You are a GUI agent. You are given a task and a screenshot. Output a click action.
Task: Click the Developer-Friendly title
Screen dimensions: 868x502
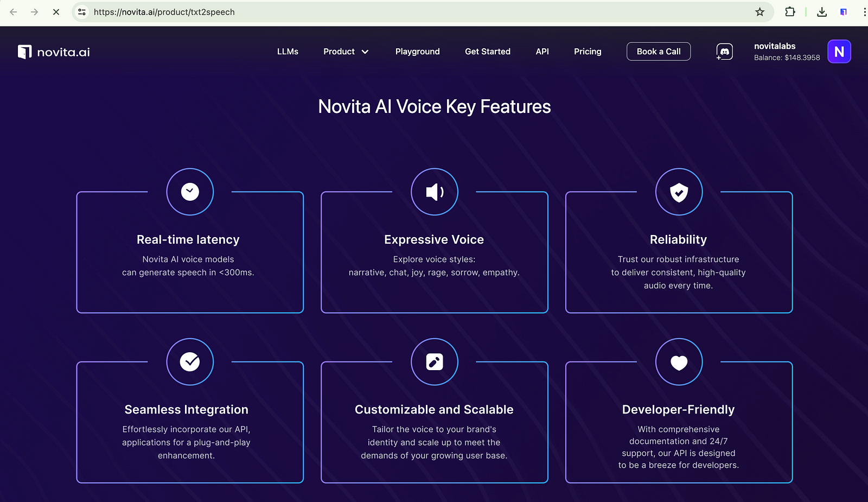pos(679,410)
